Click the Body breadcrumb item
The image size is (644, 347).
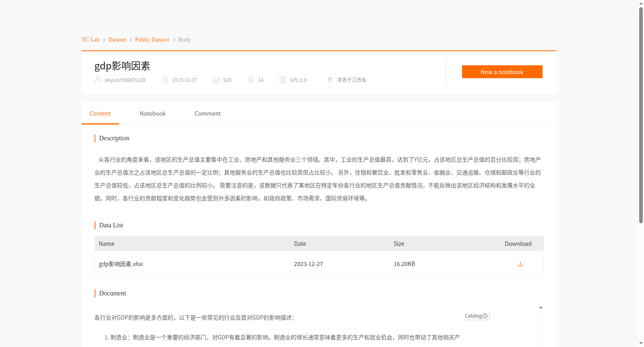coord(184,39)
